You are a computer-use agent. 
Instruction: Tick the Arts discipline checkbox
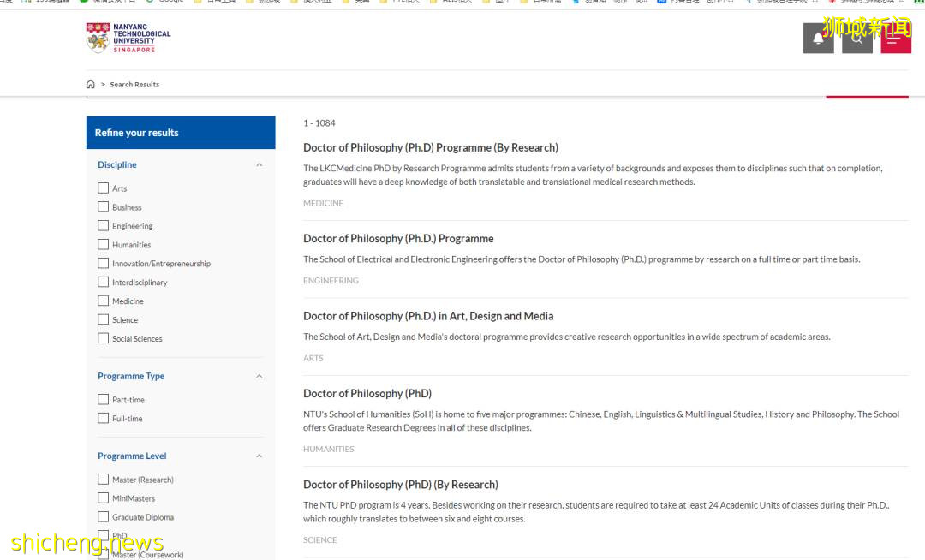click(104, 188)
